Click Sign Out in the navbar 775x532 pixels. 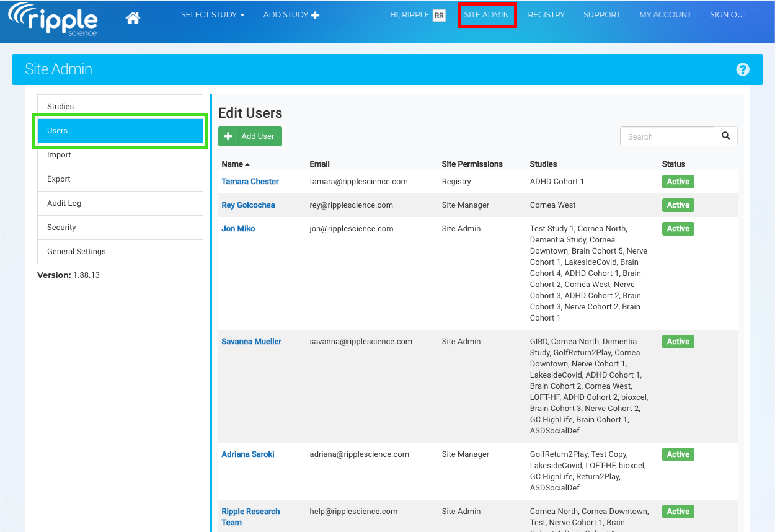click(x=728, y=15)
